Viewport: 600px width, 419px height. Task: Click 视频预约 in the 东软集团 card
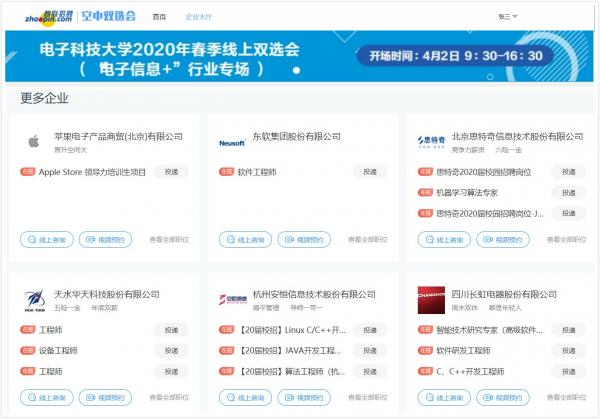coord(304,240)
